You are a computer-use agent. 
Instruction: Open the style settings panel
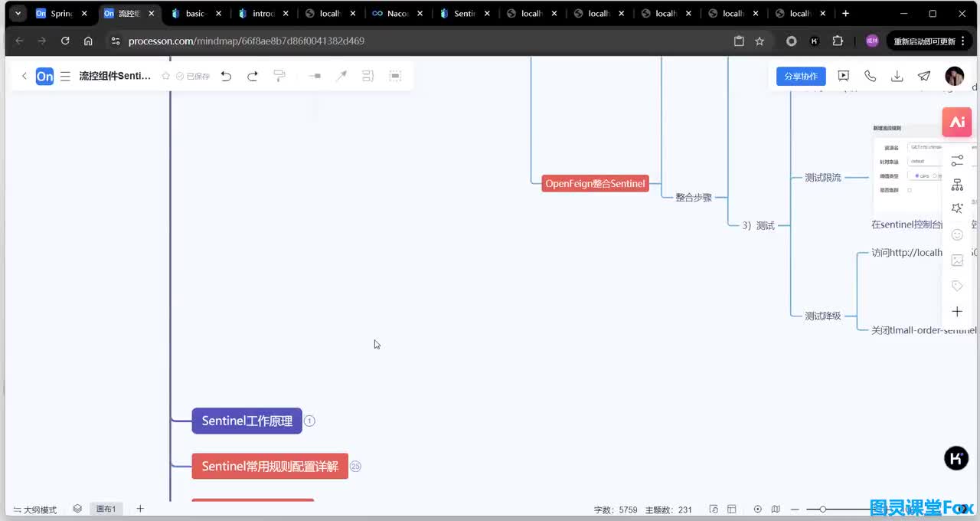[957, 160]
